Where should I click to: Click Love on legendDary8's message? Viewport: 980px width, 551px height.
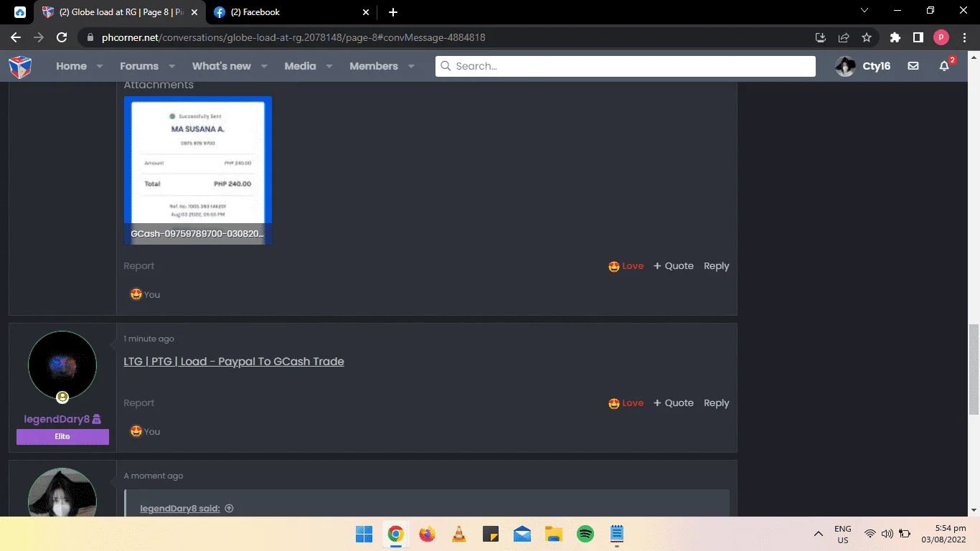pos(626,403)
